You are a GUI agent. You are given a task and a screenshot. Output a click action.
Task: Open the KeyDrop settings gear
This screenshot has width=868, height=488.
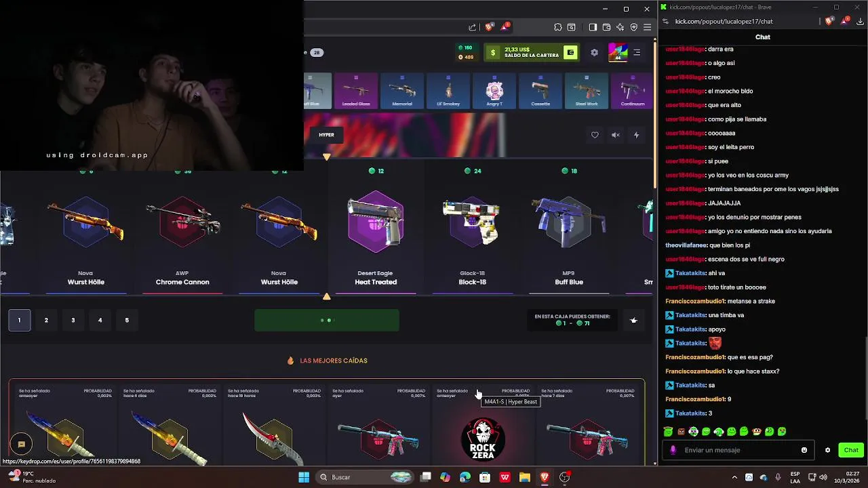594,52
